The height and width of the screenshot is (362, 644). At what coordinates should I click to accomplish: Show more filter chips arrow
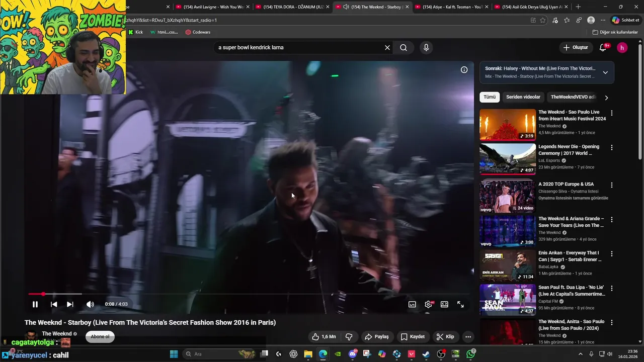606,98
